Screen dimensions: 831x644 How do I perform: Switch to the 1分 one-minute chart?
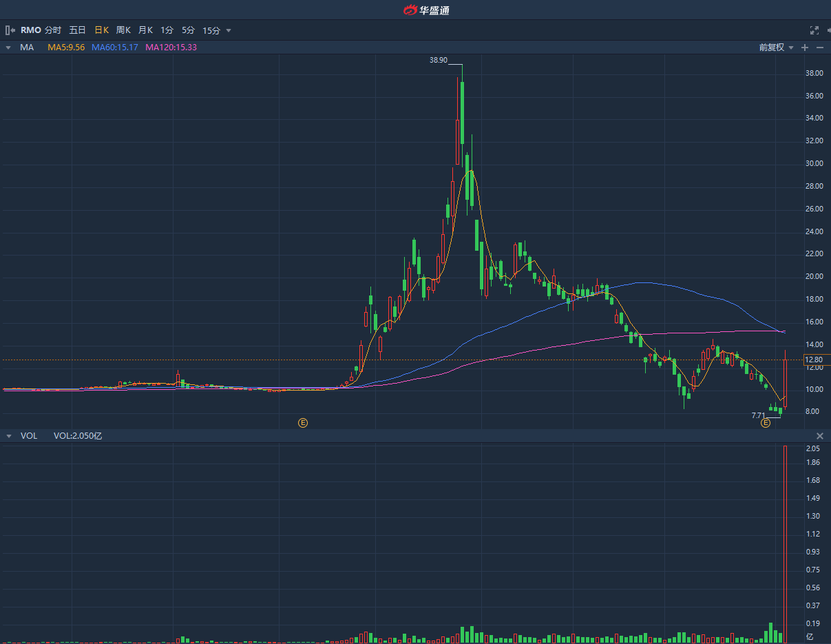click(x=167, y=30)
